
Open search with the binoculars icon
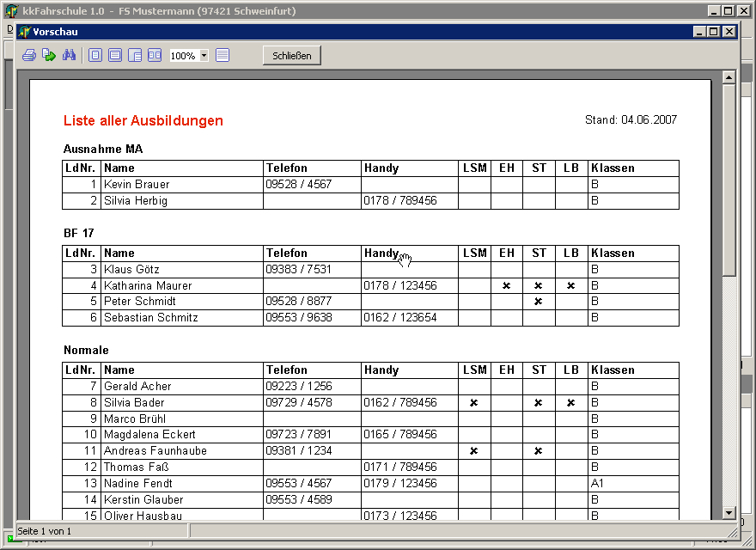[x=69, y=56]
